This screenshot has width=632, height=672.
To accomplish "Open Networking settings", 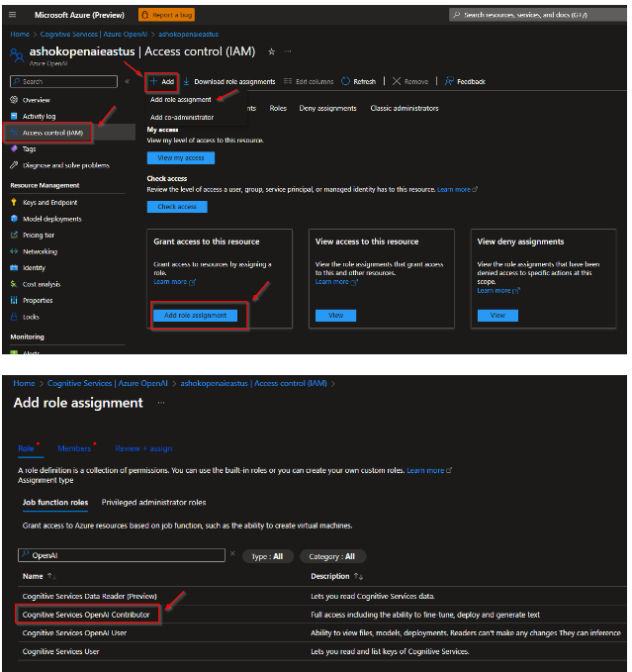I will click(40, 251).
